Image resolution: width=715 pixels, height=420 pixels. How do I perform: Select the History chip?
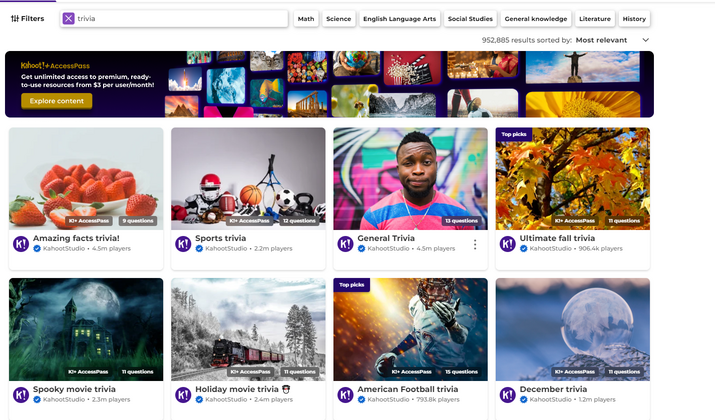(x=634, y=19)
